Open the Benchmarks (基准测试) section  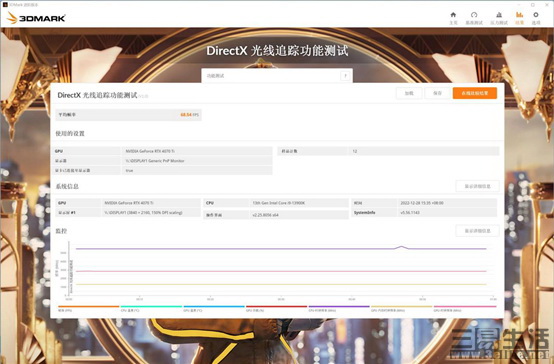coord(474,18)
